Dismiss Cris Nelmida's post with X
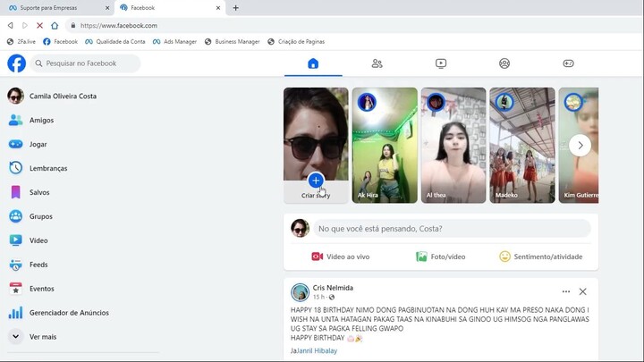 click(583, 291)
